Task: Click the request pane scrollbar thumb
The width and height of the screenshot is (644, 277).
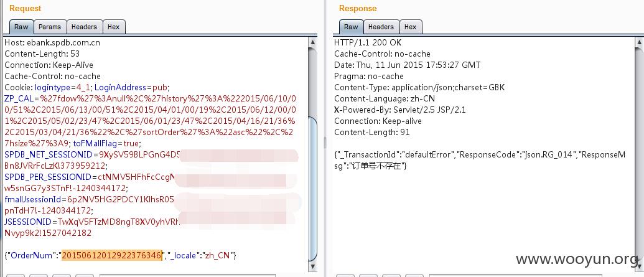Action: (312, 189)
